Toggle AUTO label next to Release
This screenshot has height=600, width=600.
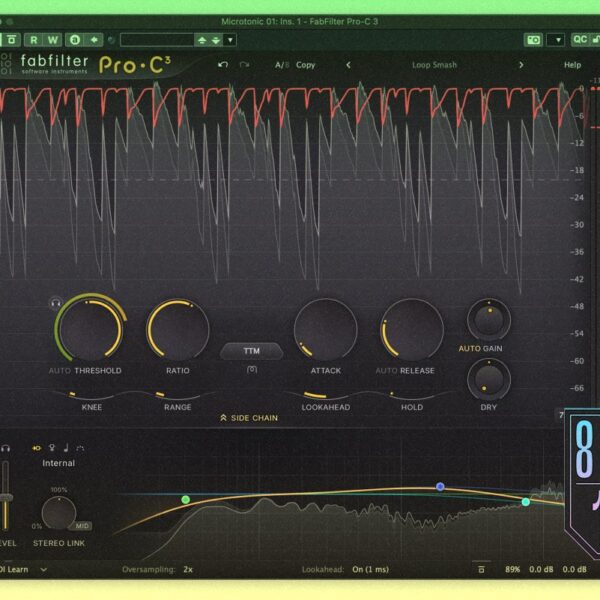click(x=386, y=370)
